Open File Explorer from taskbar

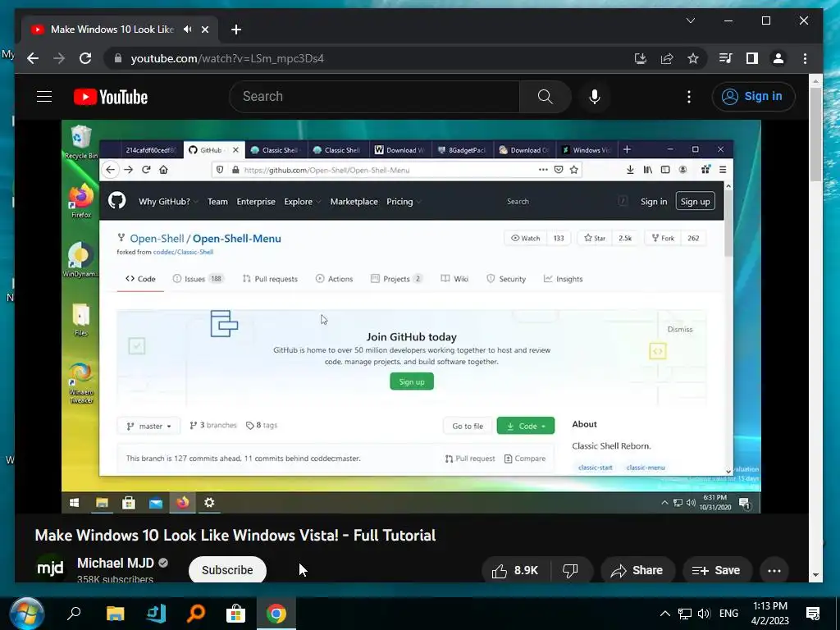115,614
